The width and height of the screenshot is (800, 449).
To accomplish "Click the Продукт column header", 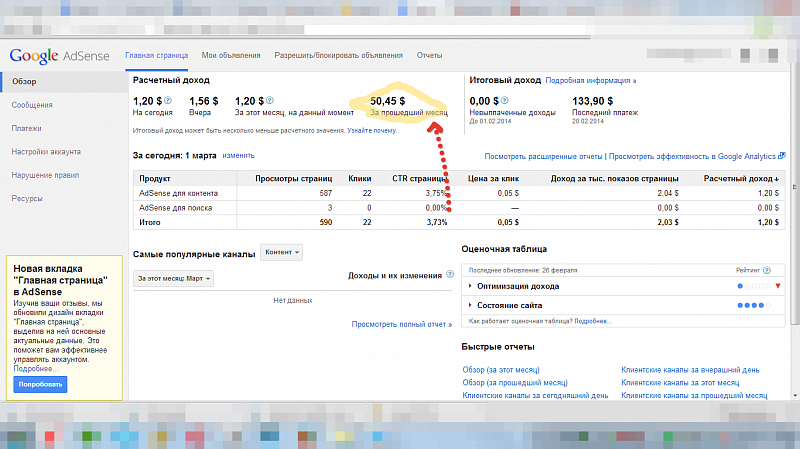I will point(155,179).
